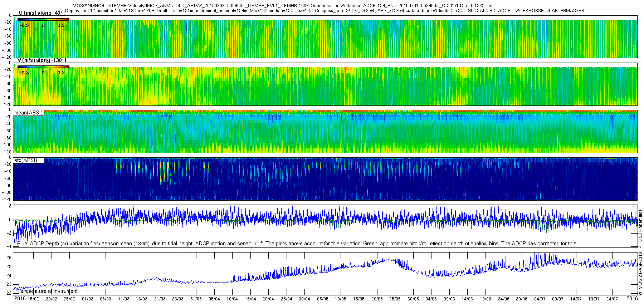Viewport: 644px width, 304px height.
Task: Click the 'Temperature at instrument' label
Action: (48, 291)
